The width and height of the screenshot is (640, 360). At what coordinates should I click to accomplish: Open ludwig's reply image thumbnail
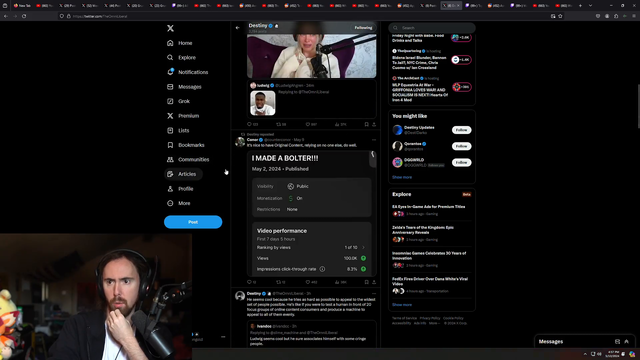(262, 103)
